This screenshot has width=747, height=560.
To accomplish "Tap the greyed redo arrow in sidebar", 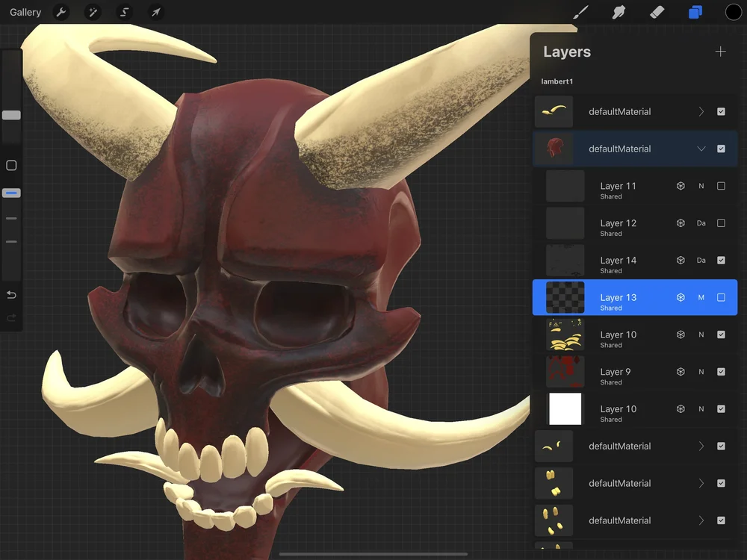I will pyautogui.click(x=11, y=317).
